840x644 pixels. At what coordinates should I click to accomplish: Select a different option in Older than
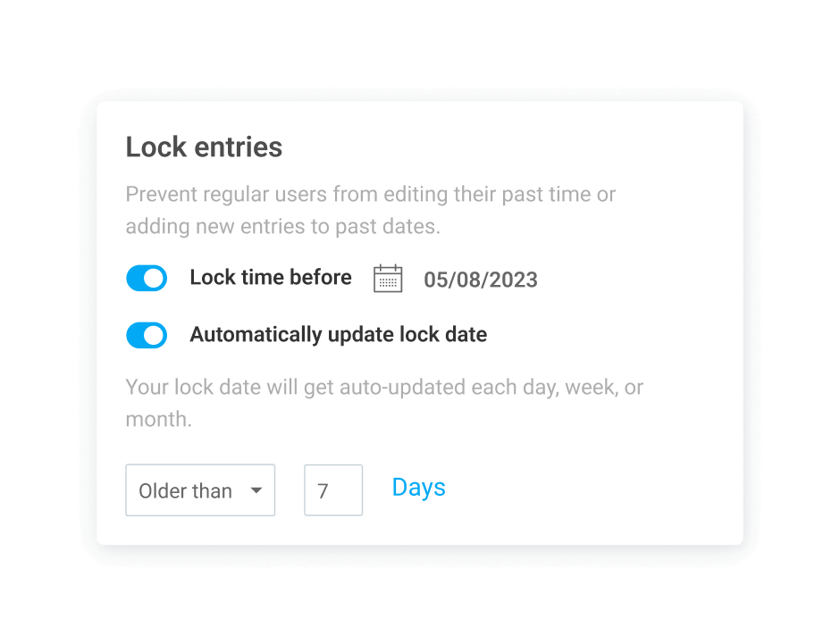click(x=200, y=489)
